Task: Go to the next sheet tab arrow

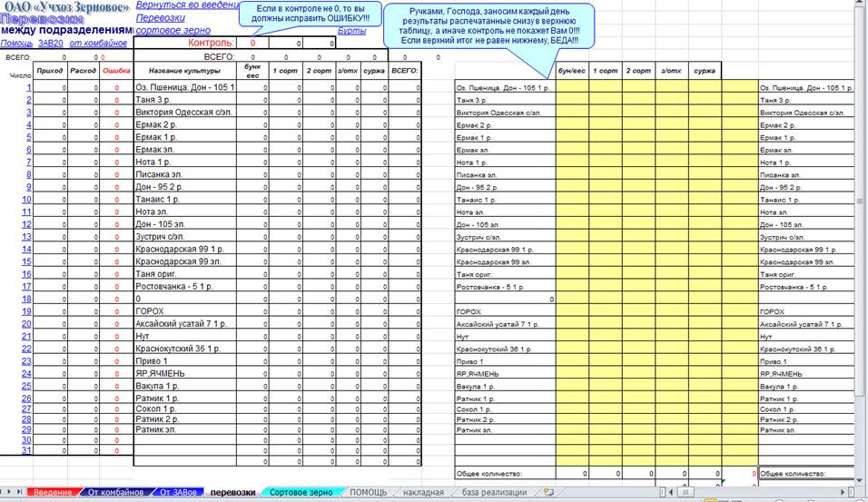Action: pyautogui.click(x=10, y=491)
